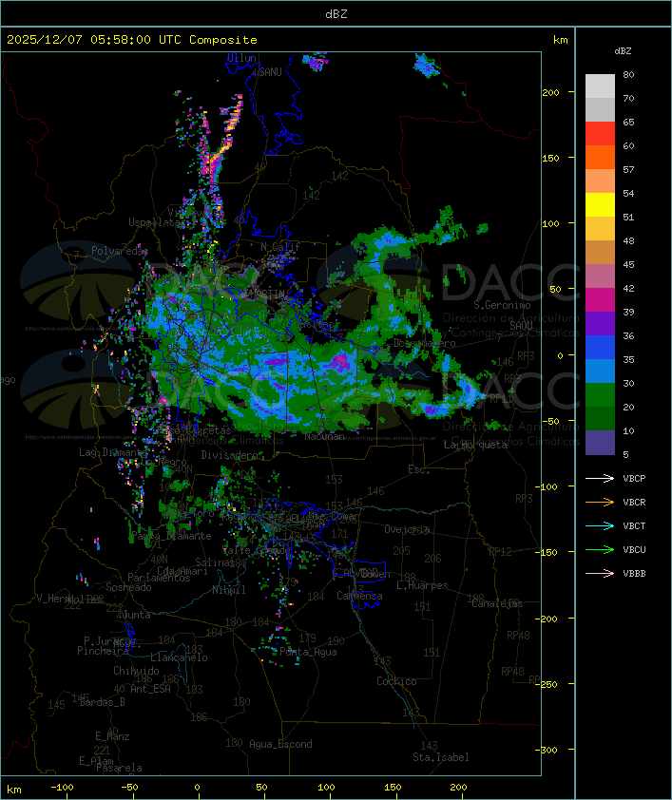The width and height of the screenshot is (672, 800).
Task: Pick the slate swatch at legend bottom
Action: 600,443
